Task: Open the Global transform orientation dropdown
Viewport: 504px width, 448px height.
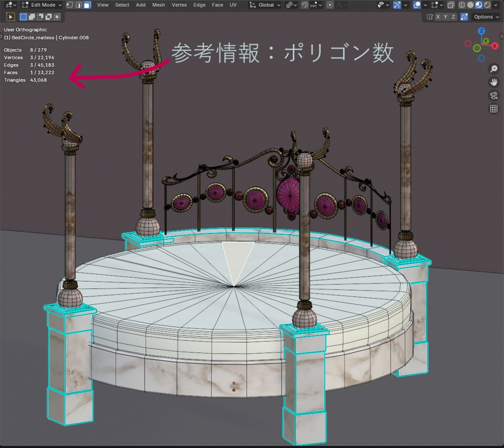Action: pyautogui.click(x=266, y=5)
